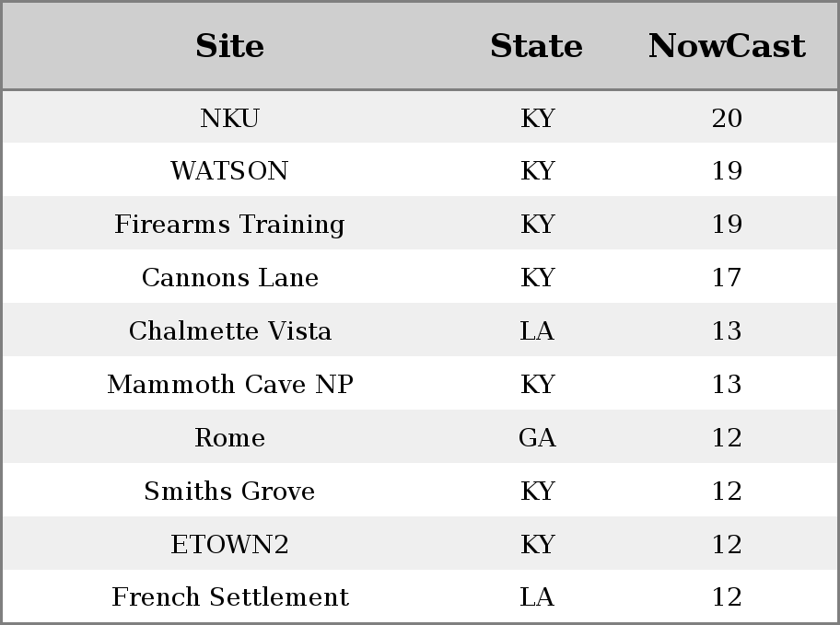Select the Rome site cell

(x=230, y=437)
